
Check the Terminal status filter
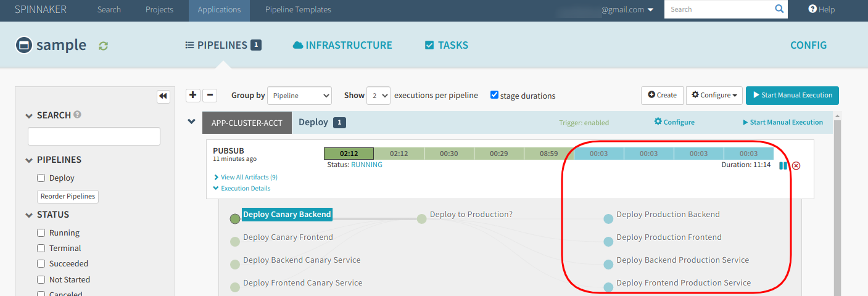coord(41,248)
